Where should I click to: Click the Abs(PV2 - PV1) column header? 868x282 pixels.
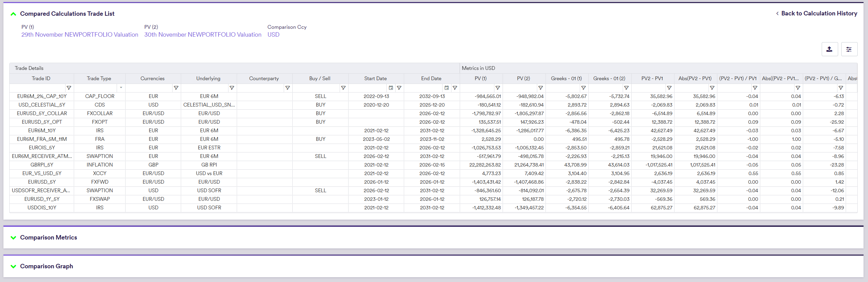[695, 78]
